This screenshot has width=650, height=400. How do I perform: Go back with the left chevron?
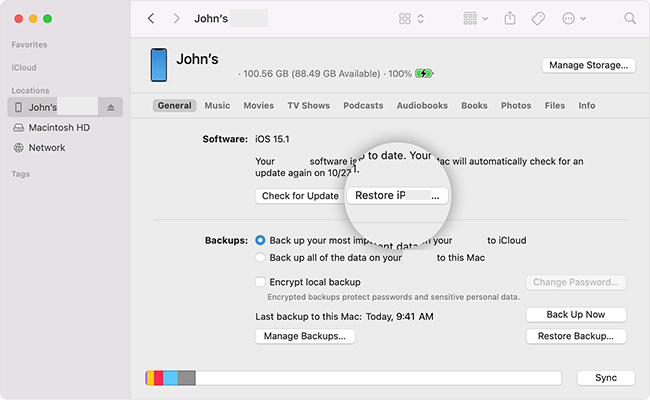[151, 18]
